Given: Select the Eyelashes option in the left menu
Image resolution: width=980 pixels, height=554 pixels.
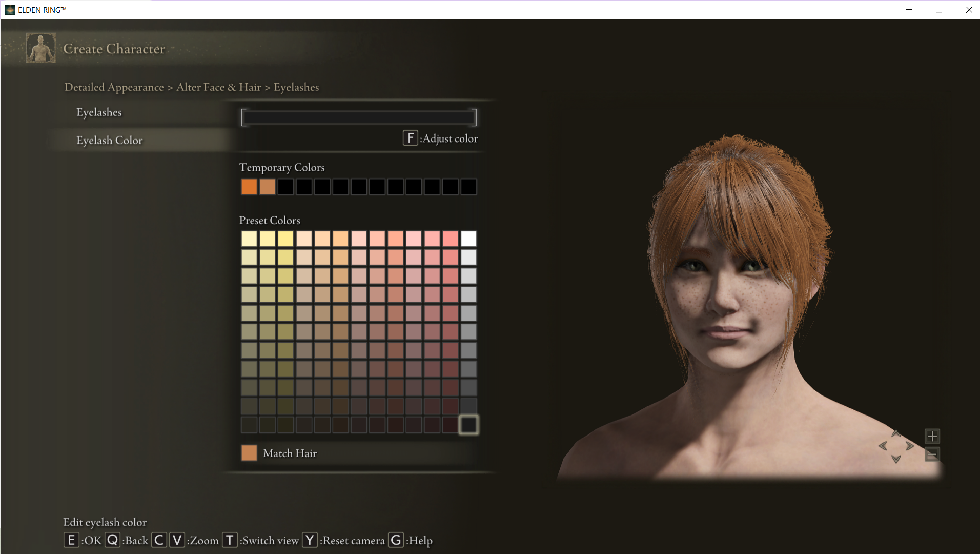Looking at the screenshot, I should [x=99, y=112].
